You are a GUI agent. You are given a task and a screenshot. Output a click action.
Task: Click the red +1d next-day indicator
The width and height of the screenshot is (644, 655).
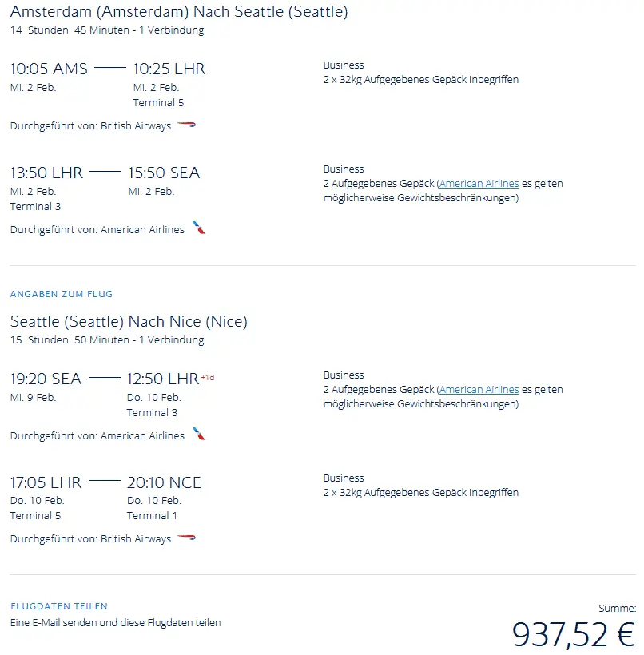tap(207, 377)
